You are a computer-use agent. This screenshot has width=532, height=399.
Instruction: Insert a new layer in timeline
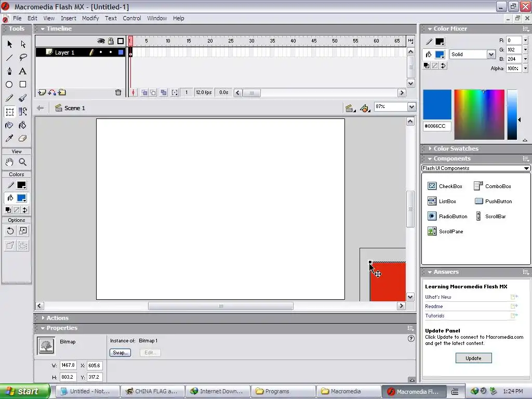42,92
